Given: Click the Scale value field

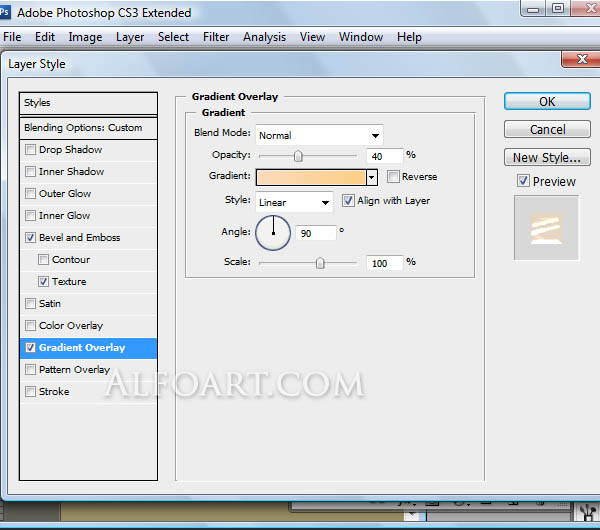Looking at the screenshot, I should 384,263.
